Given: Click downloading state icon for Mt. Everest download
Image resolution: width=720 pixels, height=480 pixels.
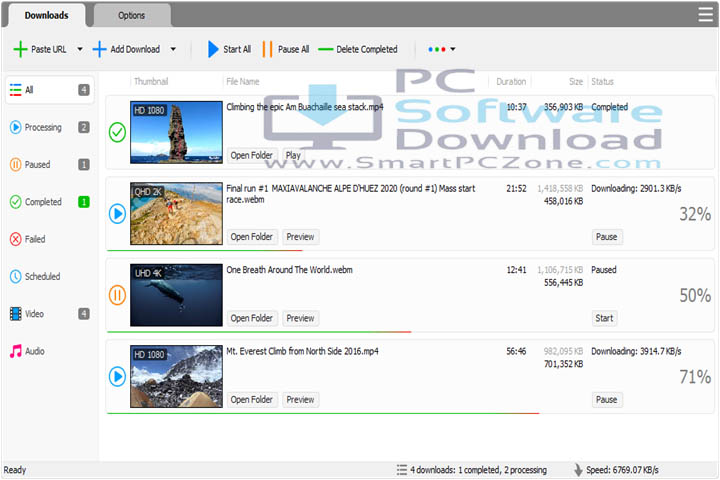Looking at the screenshot, I should point(117,376).
